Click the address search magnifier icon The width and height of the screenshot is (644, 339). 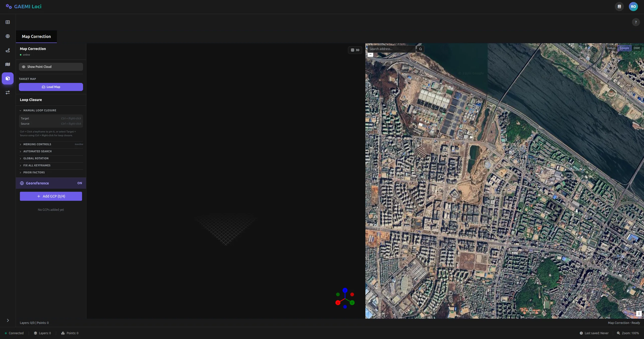[x=420, y=49]
